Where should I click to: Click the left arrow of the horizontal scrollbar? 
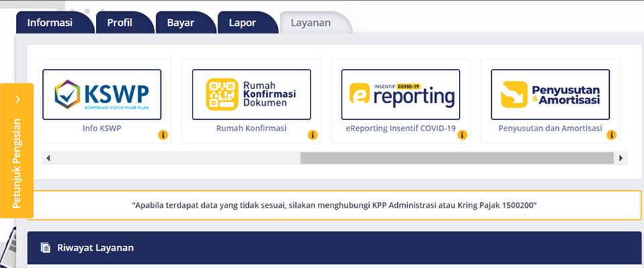click(48, 158)
